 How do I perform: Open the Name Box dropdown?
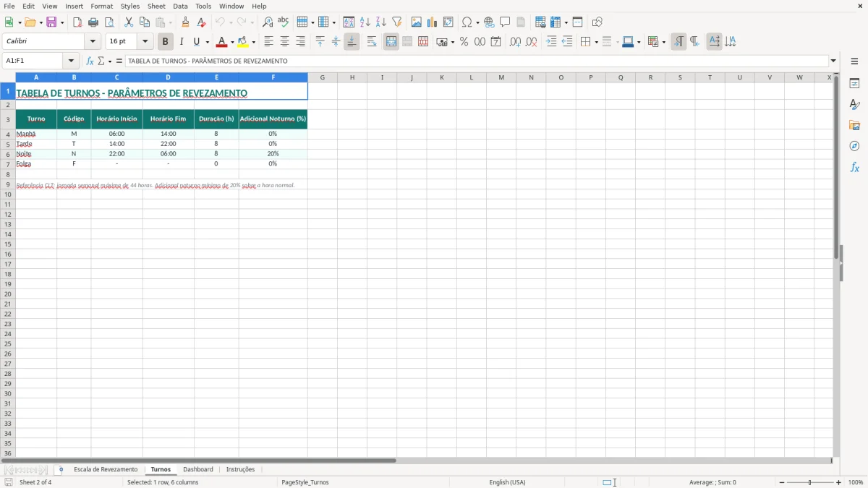71,61
